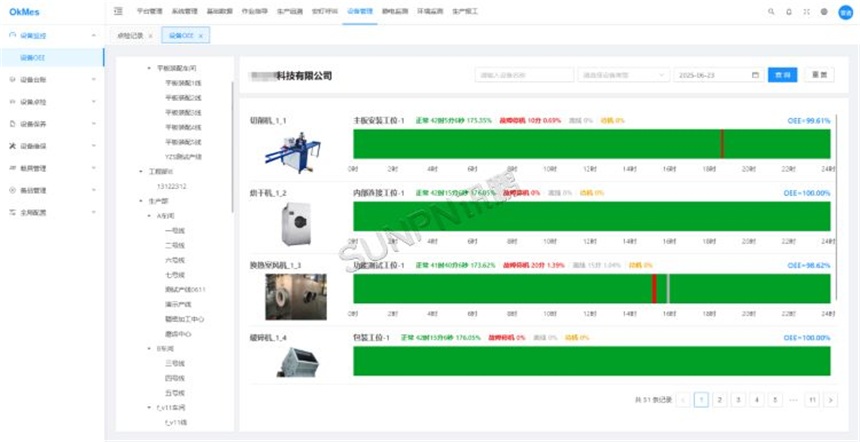Click the blue 查询 button
The height and width of the screenshot is (442, 860).
[783, 75]
